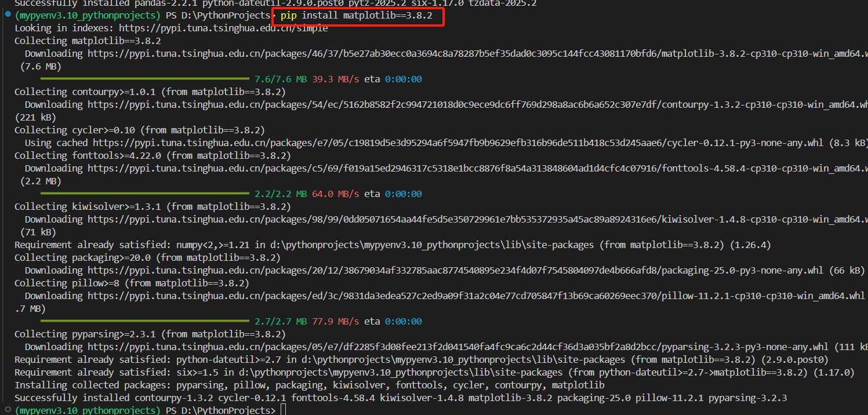The width and height of the screenshot is (868, 415).
Task: Click the '(7.6 MB)' size text
Action: (x=41, y=66)
